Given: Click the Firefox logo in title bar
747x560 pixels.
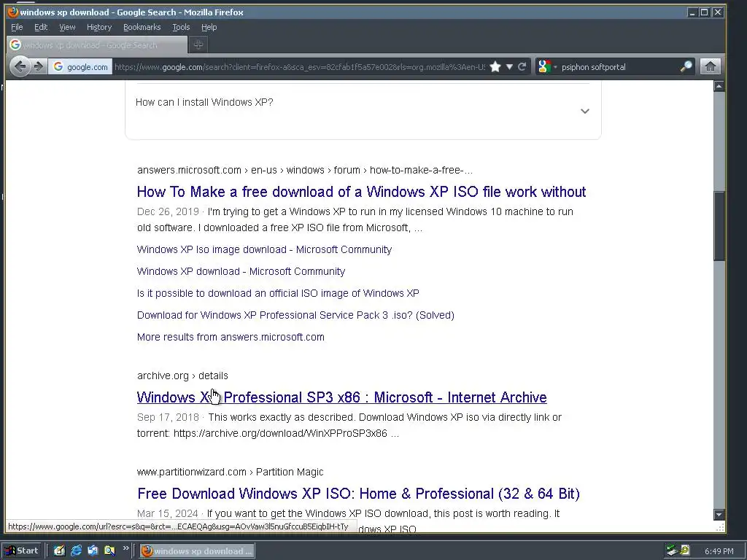Looking at the screenshot, I should [x=13, y=12].
